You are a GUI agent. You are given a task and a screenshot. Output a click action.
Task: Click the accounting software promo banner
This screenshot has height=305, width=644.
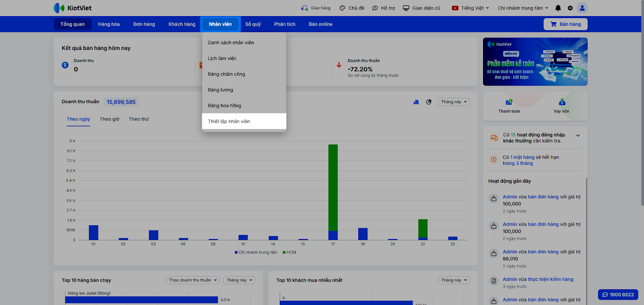click(535, 62)
